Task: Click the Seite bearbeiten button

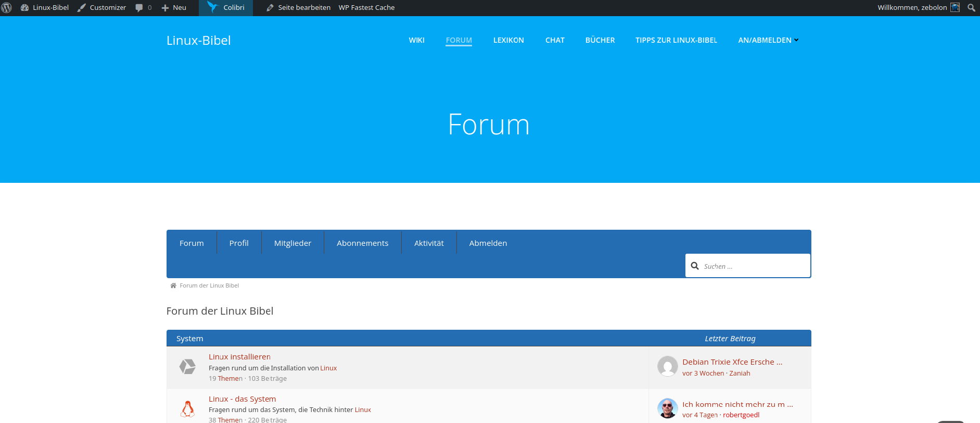Action: (298, 8)
